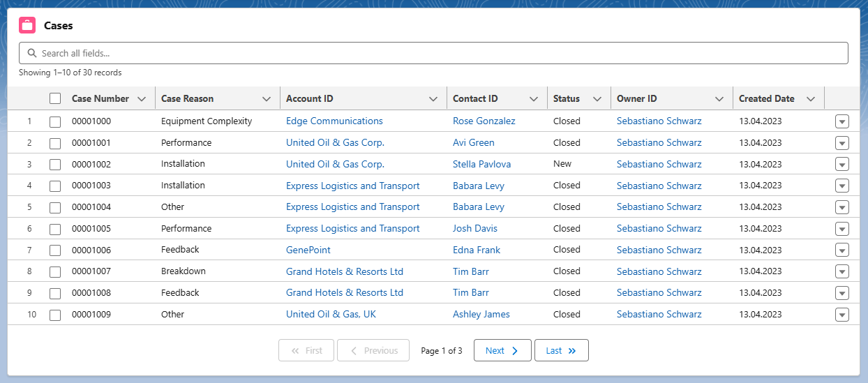Click the 'Breakdown' case reason cell
868x383 pixels.
[184, 271]
